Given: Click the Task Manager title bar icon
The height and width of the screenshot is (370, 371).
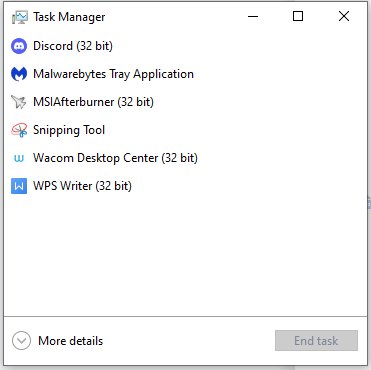Looking at the screenshot, I should (x=20, y=17).
